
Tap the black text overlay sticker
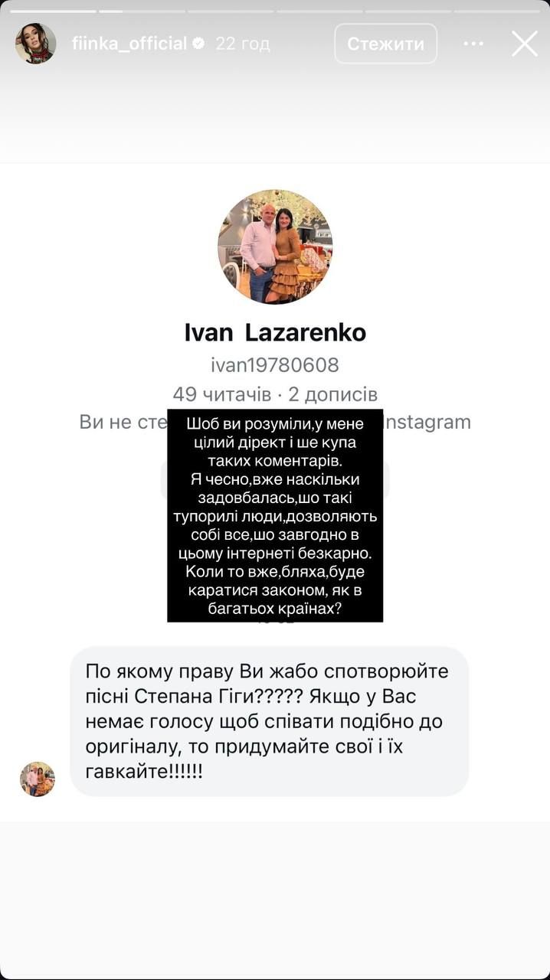pos(275,517)
